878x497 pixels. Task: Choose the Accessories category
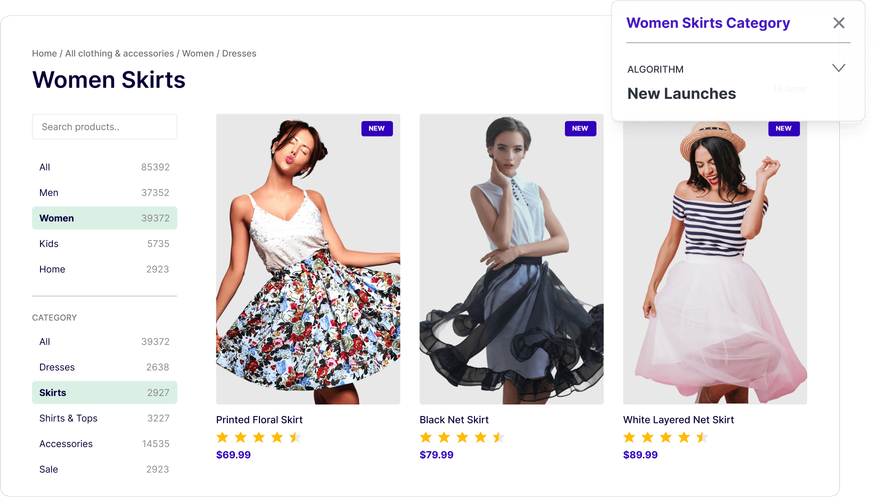point(105,444)
